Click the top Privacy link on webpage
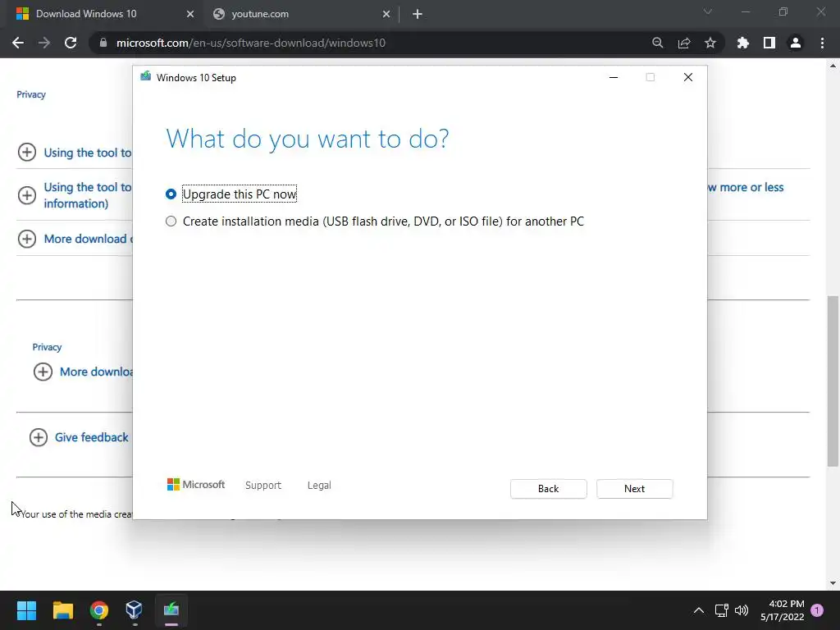The image size is (840, 630). (31, 94)
